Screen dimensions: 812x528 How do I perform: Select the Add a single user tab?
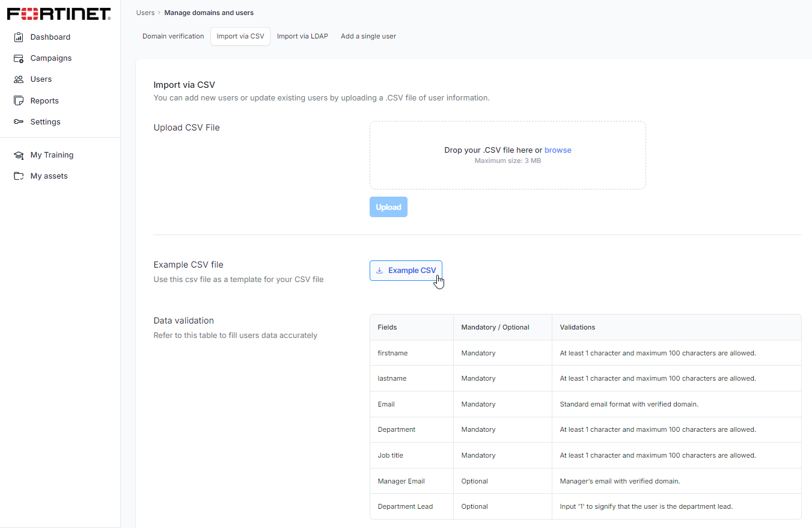(368, 36)
